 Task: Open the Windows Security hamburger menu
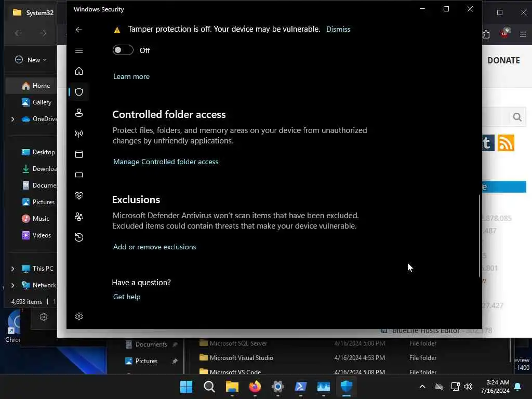pyautogui.click(x=79, y=50)
